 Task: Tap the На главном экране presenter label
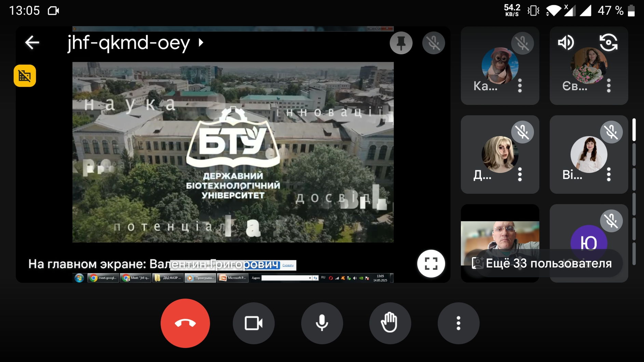point(154,264)
